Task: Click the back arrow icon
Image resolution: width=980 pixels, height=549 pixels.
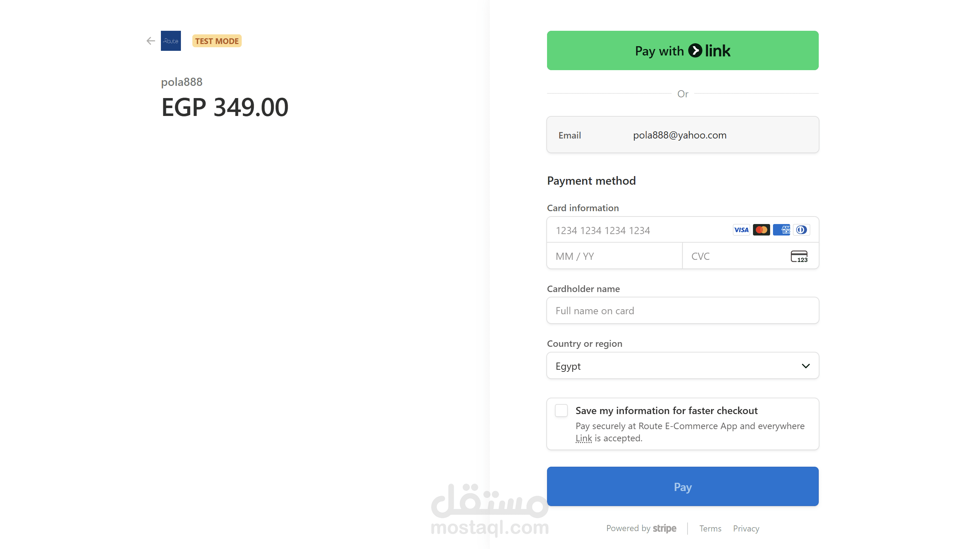Action: tap(151, 41)
